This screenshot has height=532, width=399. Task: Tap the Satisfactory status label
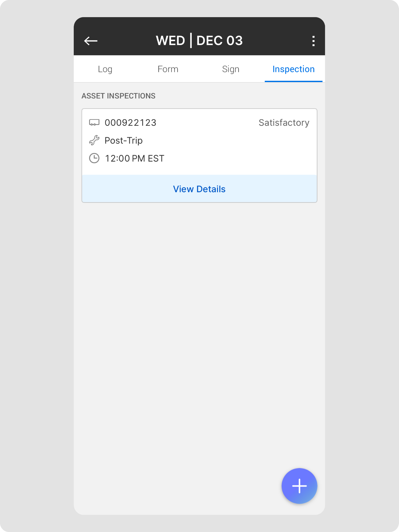pos(284,123)
